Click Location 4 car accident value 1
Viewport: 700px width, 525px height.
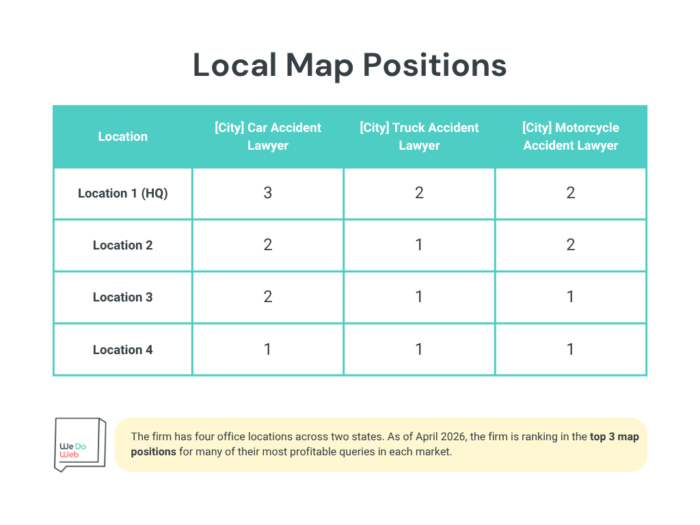point(267,349)
